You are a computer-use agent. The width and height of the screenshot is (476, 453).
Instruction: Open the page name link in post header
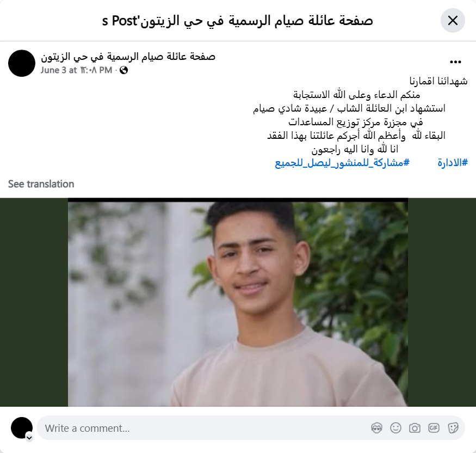tap(128, 57)
